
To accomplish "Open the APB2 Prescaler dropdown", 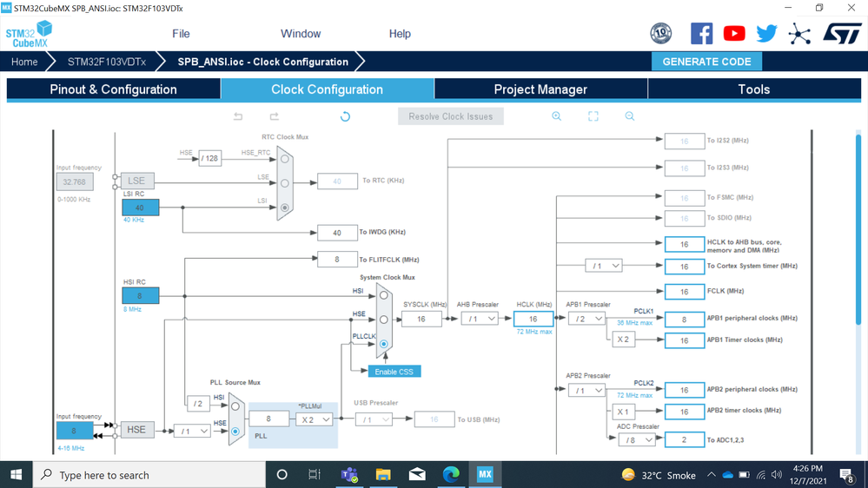I will 587,391.
